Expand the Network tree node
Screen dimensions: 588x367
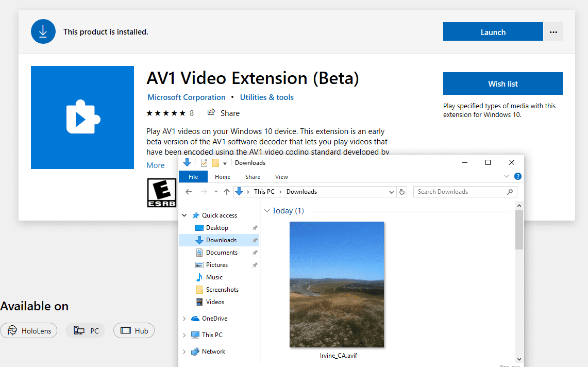click(184, 351)
